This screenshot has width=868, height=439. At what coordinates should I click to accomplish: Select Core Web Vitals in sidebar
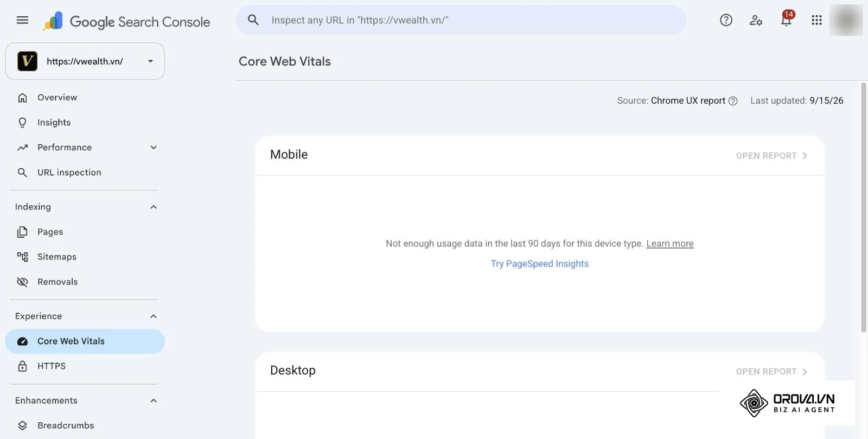[x=85, y=341]
